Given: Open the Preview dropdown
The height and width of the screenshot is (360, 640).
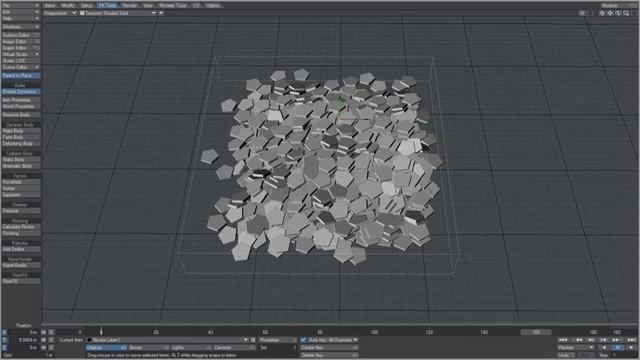Looking at the screenshot, I should pyautogui.click(x=576, y=348).
